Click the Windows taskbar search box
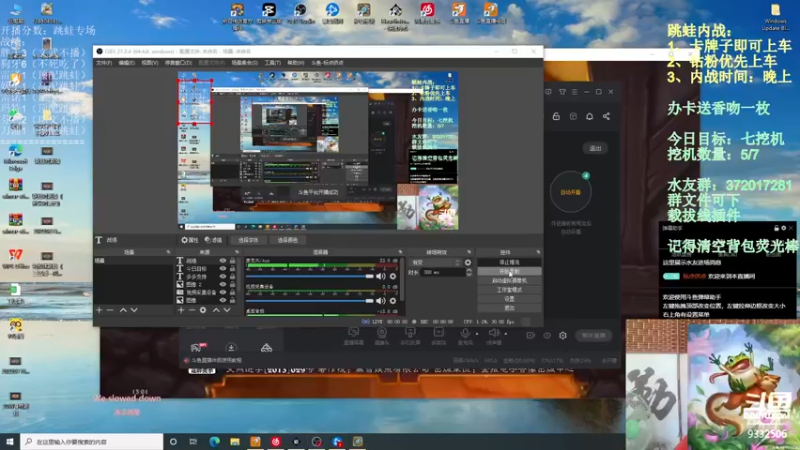The image size is (800, 450). (x=92, y=441)
